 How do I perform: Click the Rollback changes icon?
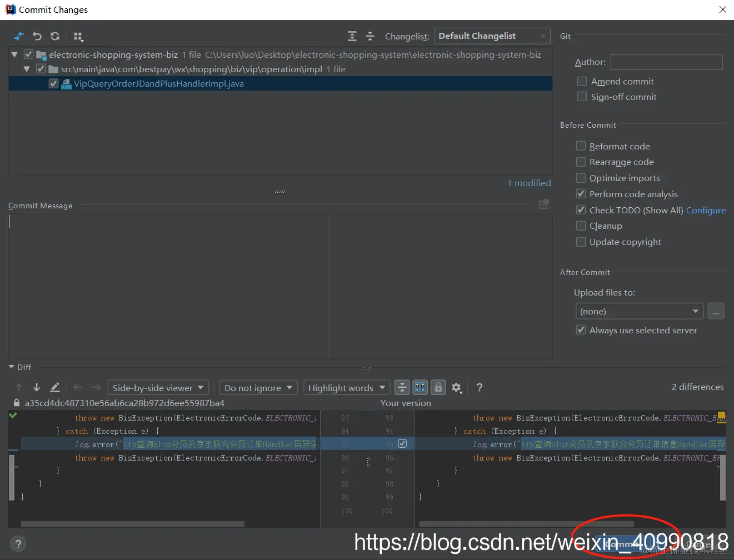click(37, 36)
